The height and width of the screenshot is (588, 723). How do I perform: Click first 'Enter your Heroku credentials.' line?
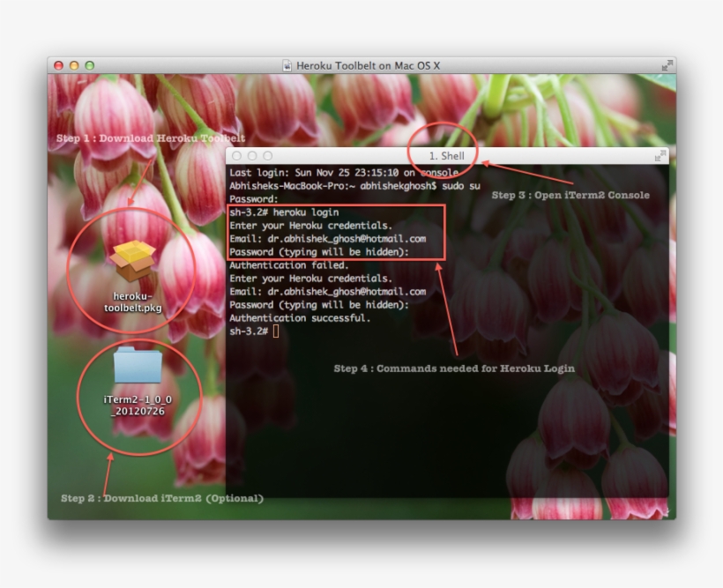click(310, 226)
